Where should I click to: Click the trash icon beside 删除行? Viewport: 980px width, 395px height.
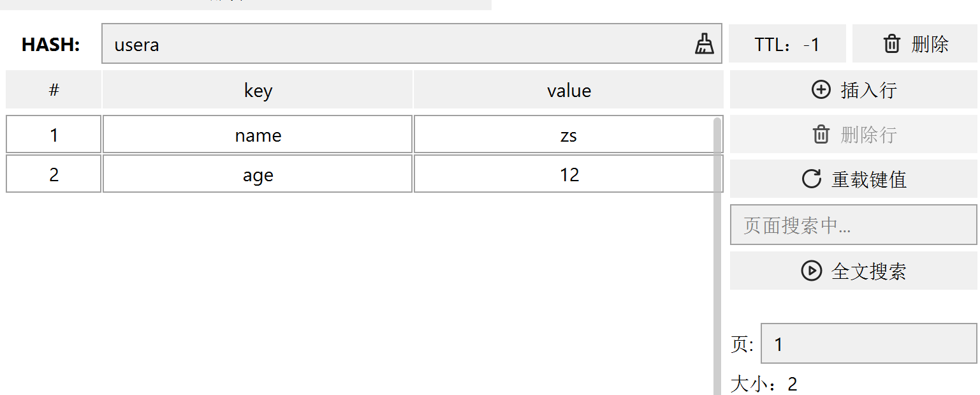(x=821, y=135)
